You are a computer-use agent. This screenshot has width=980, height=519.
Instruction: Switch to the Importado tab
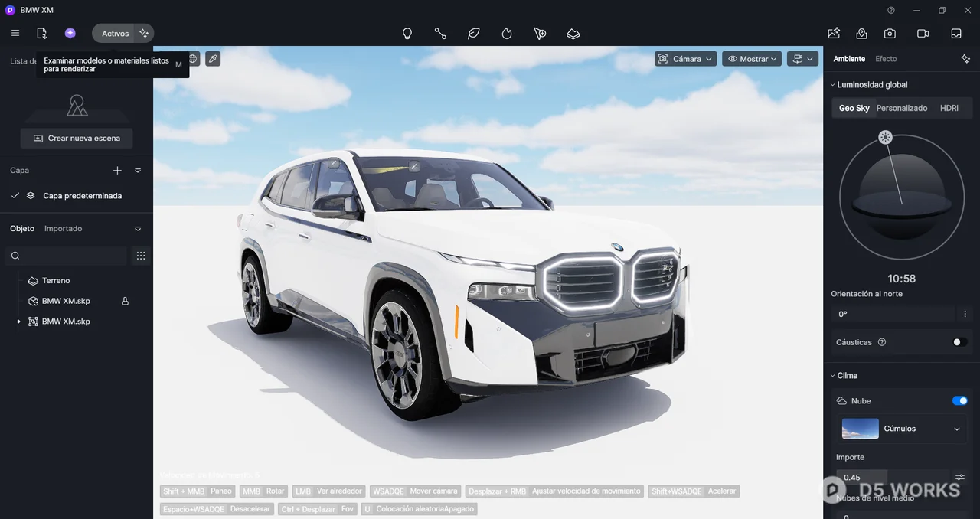[63, 229]
